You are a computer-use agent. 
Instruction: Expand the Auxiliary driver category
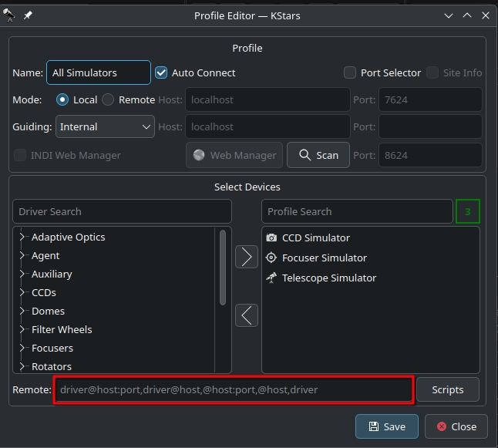pos(22,274)
